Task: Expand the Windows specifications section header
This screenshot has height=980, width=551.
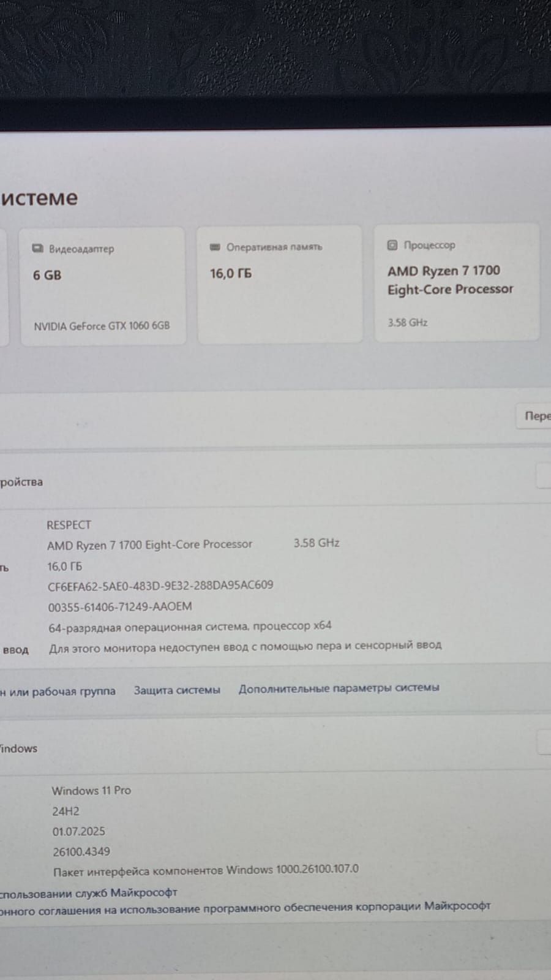Action: click(x=275, y=744)
